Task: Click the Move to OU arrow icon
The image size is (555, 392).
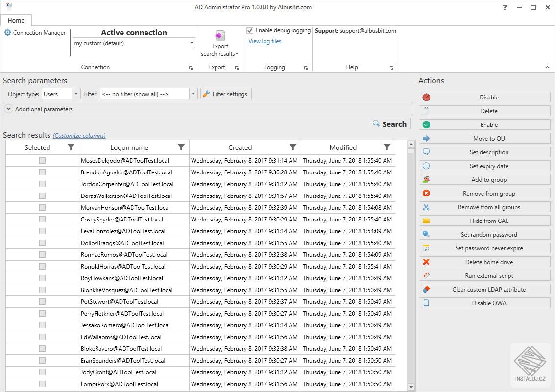Action: 426,139
